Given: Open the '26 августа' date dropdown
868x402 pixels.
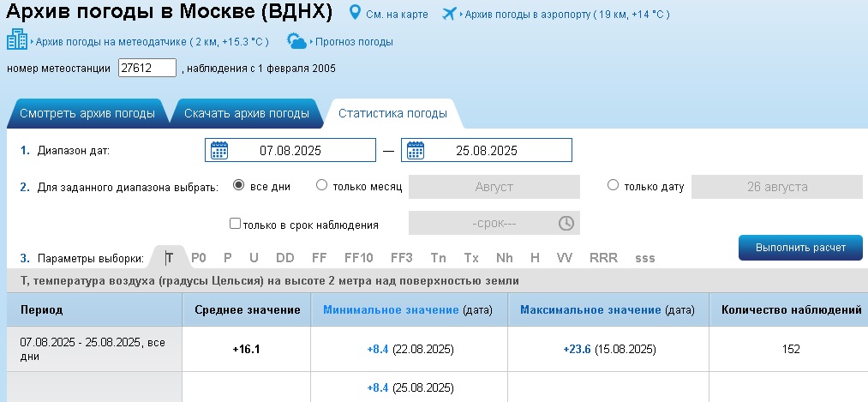Looking at the screenshot, I should coord(777,187).
